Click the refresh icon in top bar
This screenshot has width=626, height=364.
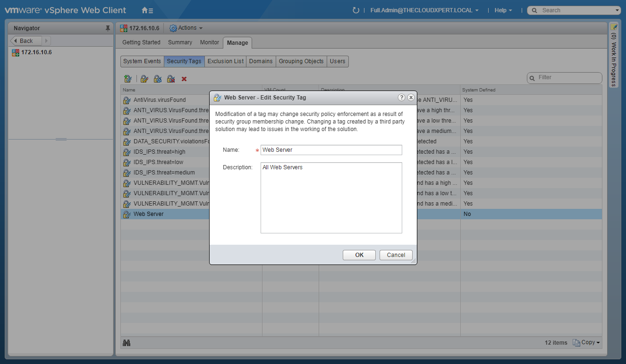pyautogui.click(x=356, y=10)
